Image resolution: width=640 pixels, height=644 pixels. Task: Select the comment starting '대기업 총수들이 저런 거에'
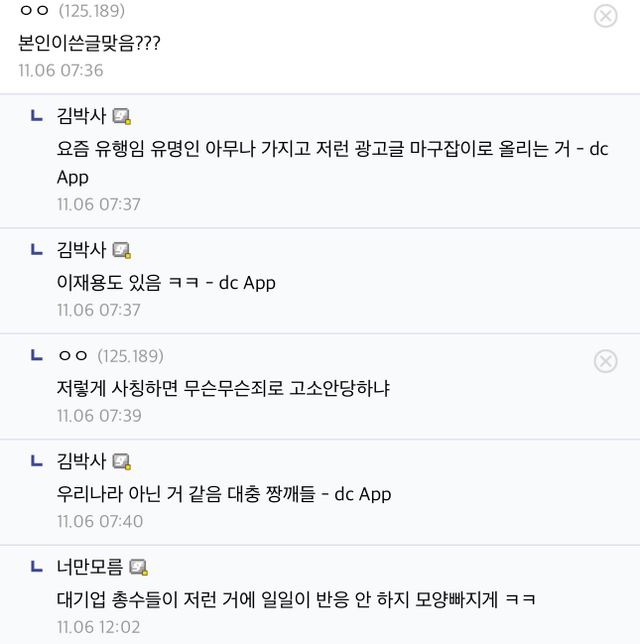coord(296,600)
